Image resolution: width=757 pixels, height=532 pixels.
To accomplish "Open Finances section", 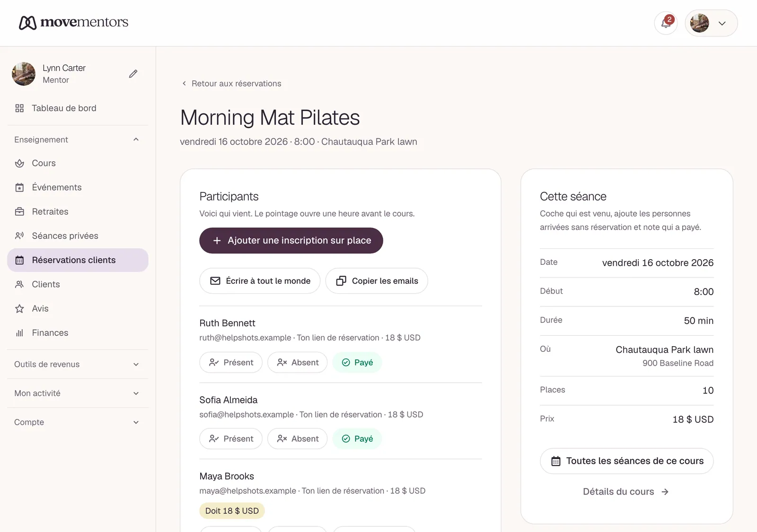I will tap(78, 333).
